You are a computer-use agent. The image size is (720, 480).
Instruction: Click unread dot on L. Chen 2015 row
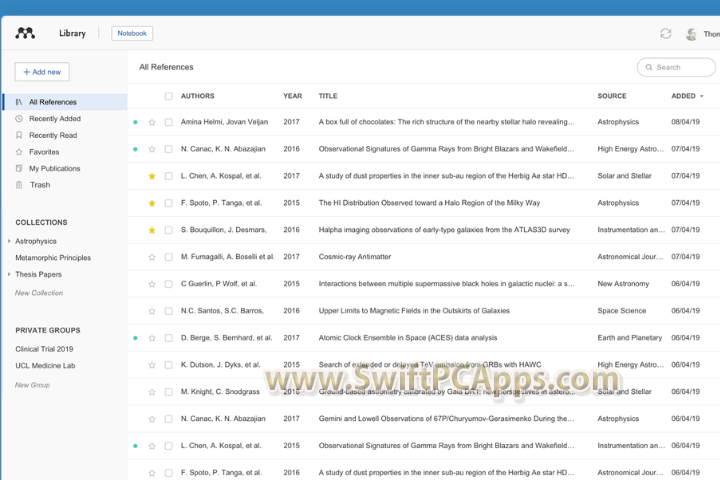tap(135, 446)
